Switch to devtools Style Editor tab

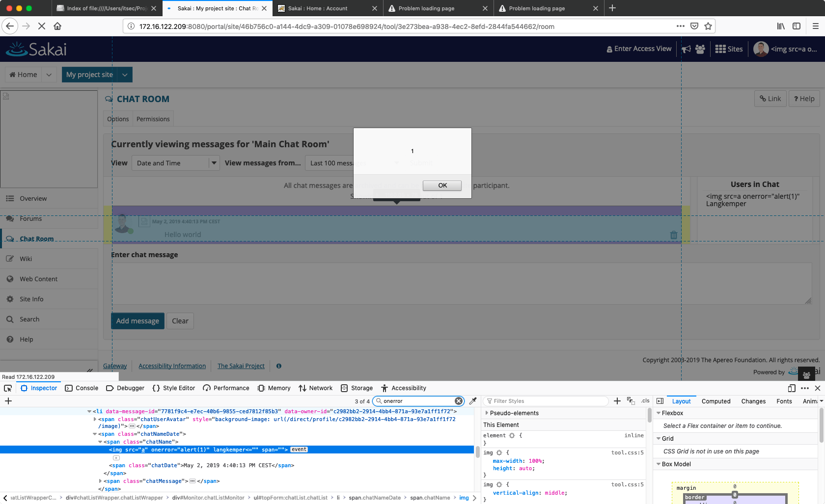point(174,388)
